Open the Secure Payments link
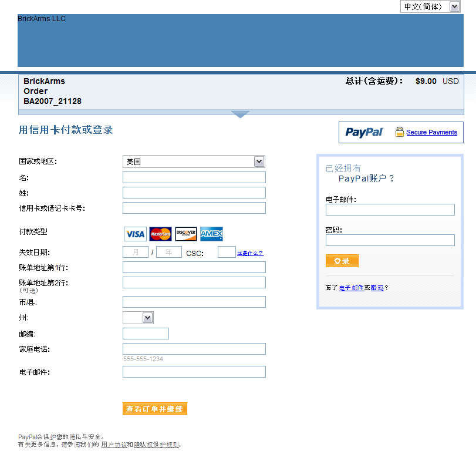Screen dimensions: 476x451 [431, 132]
